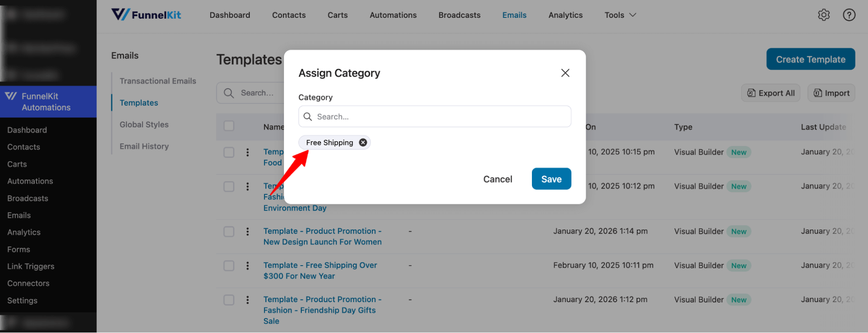Check the select-all checkbox in table header

[229, 126]
